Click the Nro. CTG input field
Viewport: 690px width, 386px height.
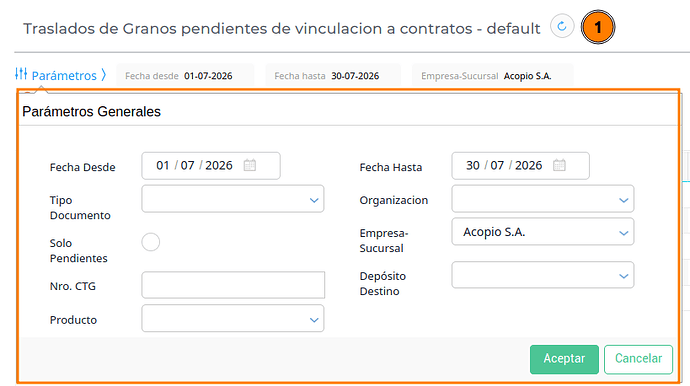click(x=233, y=285)
